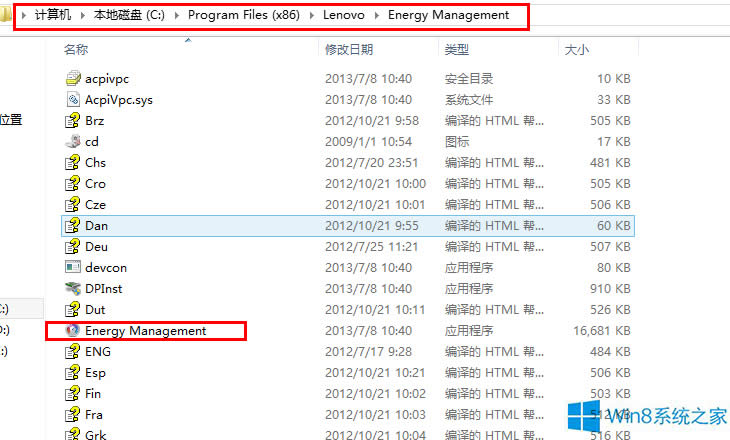Click the 910 KB size cell
This screenshot has height=440, width=730.
click(x=610, y=289)
